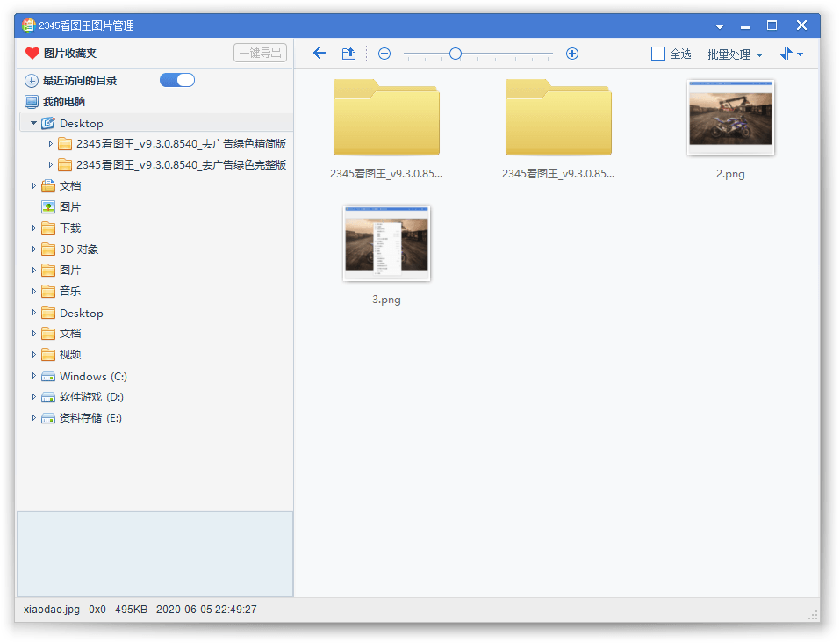Select the 去广告绿色精简版 folder in the tree
This screenshot has height=643, width=840.
click(x=181, y=144)
